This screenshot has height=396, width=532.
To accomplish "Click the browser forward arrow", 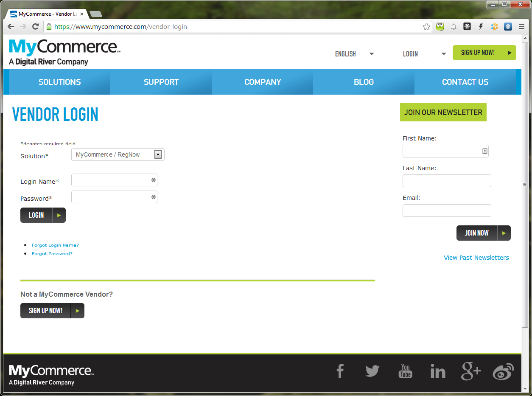I will coord(23,26).
